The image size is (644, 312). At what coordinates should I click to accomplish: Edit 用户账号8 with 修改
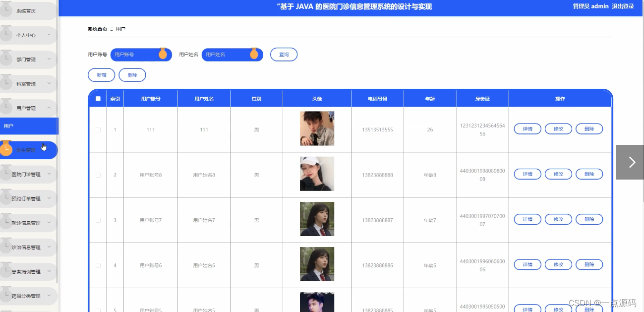[558, 174]
